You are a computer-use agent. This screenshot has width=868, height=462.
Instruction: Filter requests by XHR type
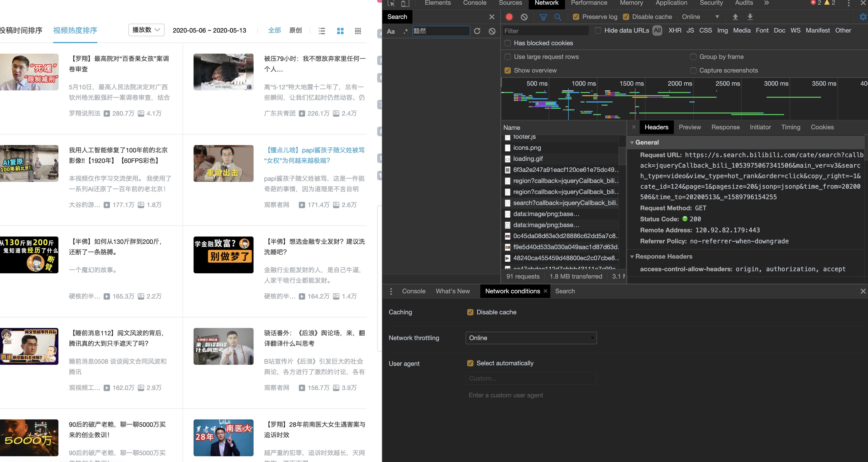coord(675,30)
